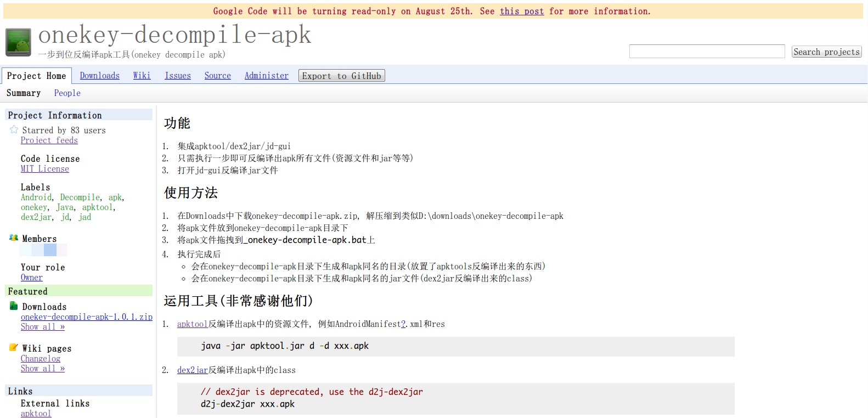868x418 pixels.
Task: Click the '使用方法' heading
Action: click(x=190, y=193)
